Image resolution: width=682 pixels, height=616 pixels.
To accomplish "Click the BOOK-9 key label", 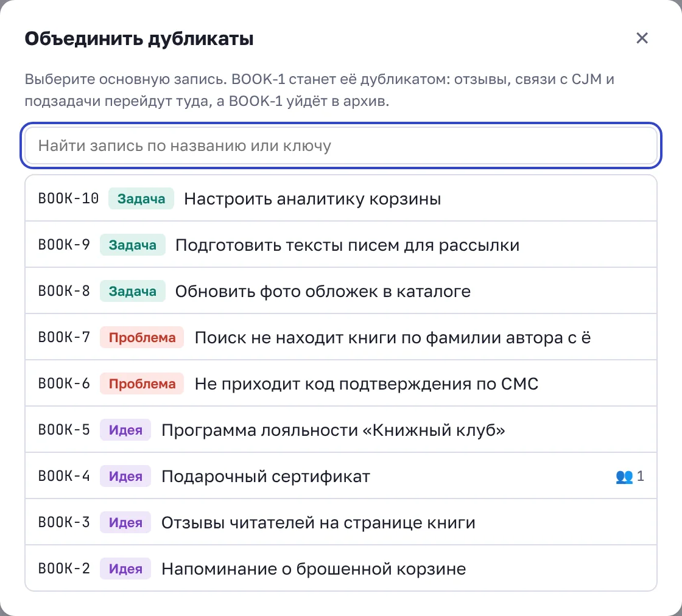I will coord(65,245).
